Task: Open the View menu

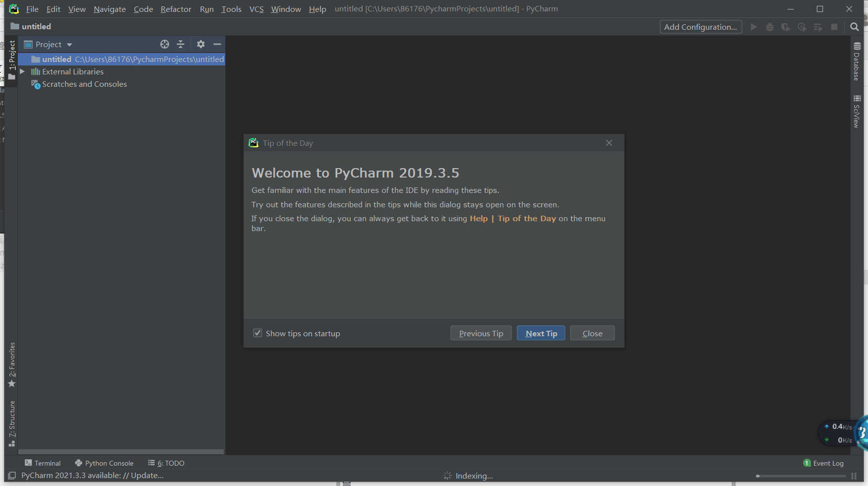Action: tap(77, 9)
